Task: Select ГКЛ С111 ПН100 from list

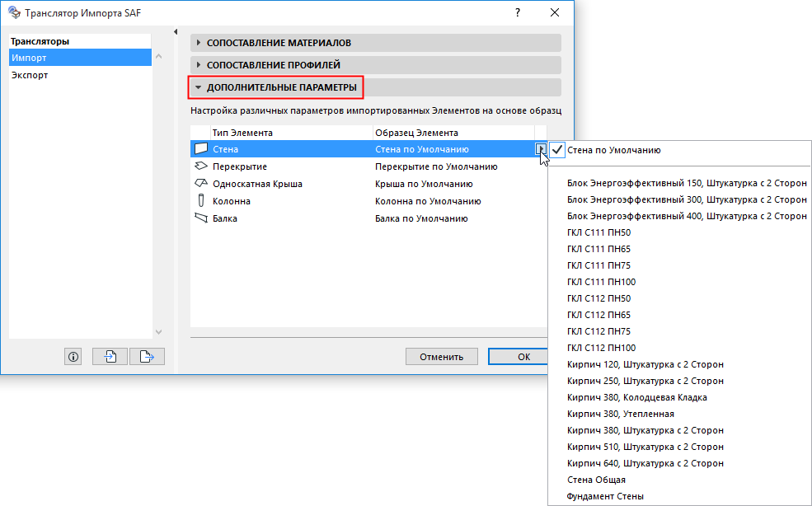Action: [x=679, y=282]
